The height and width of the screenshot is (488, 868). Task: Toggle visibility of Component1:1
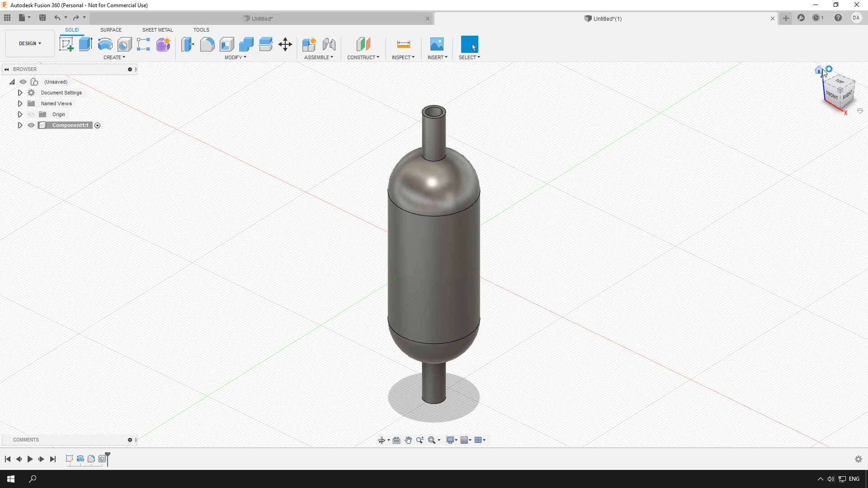(x=31, y=125)
